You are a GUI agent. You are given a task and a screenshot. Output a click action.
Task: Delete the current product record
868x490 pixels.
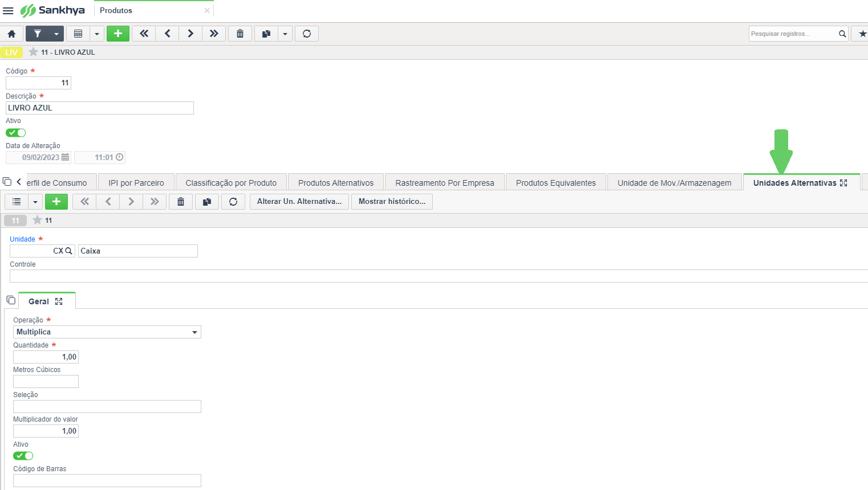[x=240, y=34]
